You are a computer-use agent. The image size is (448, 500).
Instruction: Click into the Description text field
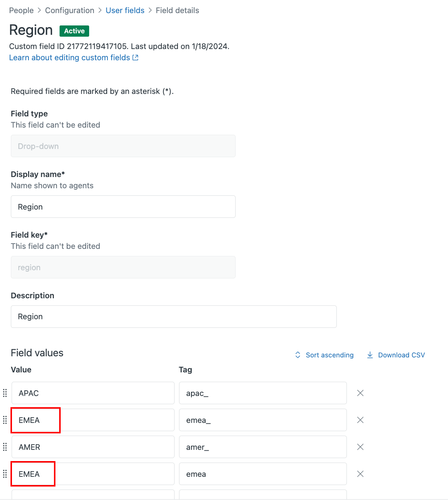[x=173, y=317]
